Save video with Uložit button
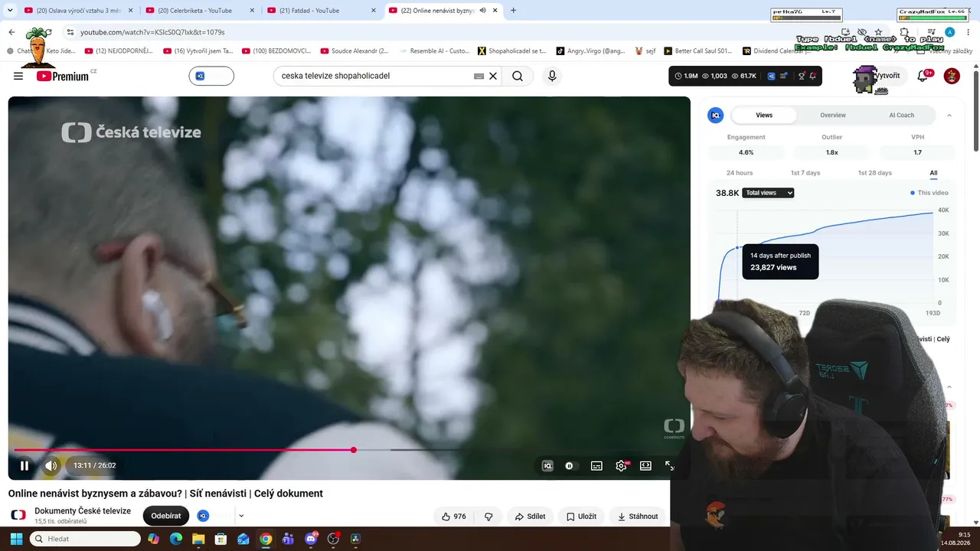 tap(581, 517)
